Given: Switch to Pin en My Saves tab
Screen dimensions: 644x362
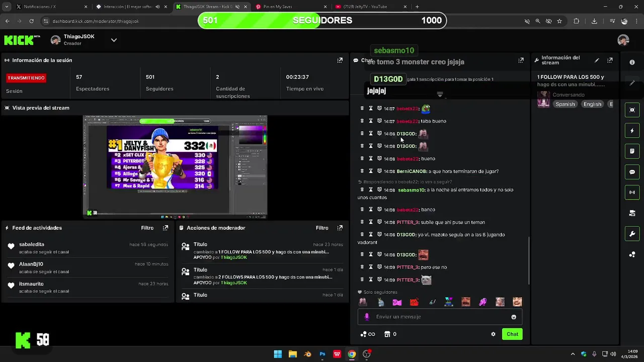Looking at the screenshot, I should (290, 7).
